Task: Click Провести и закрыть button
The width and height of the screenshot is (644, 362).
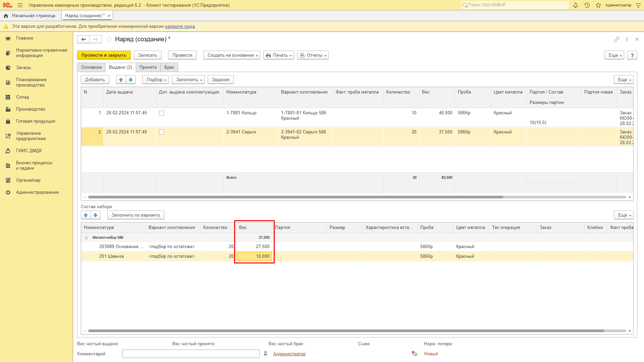Action: (x=104, y=55)
